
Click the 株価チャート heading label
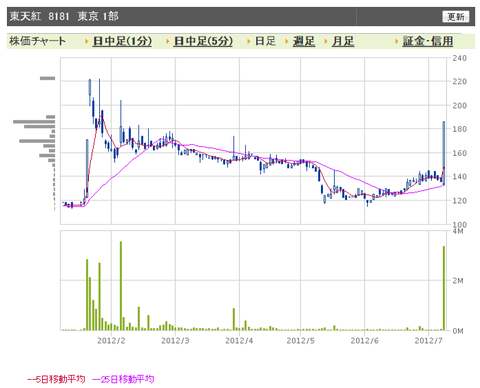(x=38, y=41)
